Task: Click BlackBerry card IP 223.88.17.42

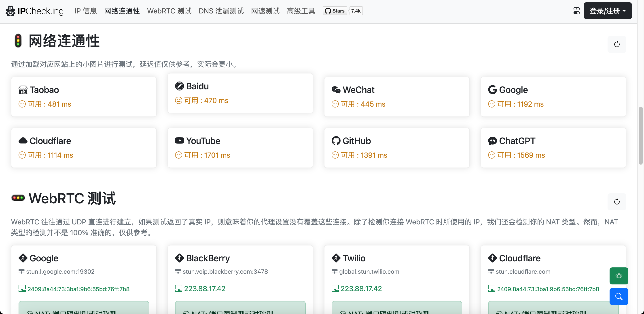Action: coord(205,289)
